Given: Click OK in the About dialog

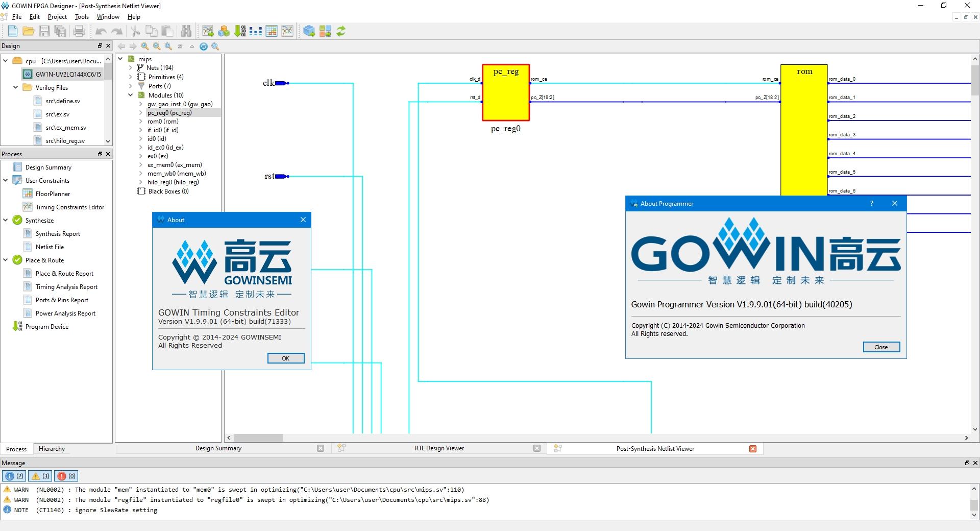Looking at the screenshot, I should pyautogui.click(x=286, y=358).
